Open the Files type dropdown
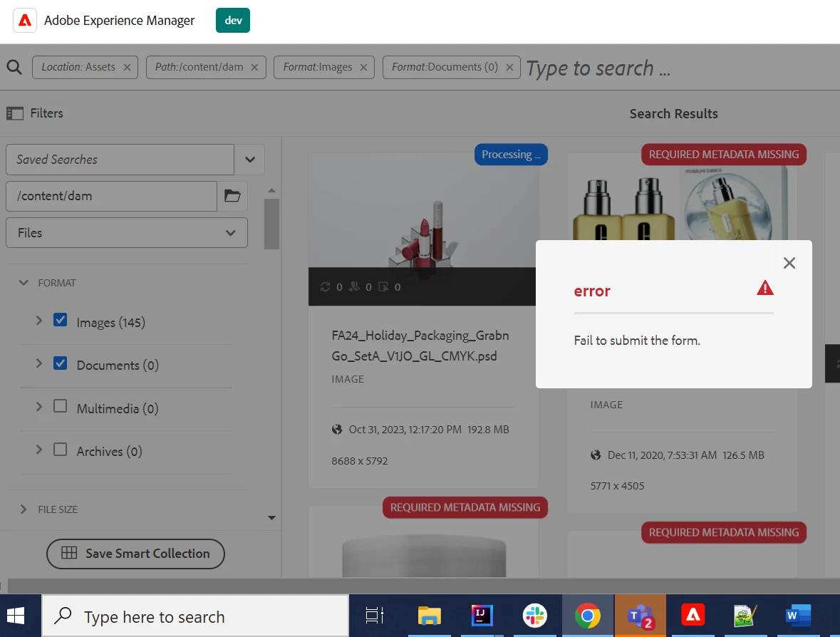This screenshot has height=637, width=840. [126, 232]
